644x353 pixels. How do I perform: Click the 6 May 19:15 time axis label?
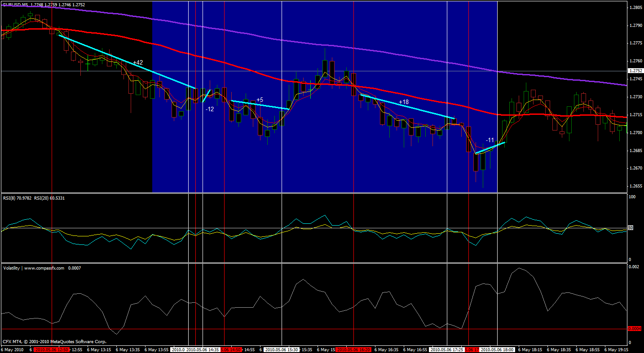617,349
